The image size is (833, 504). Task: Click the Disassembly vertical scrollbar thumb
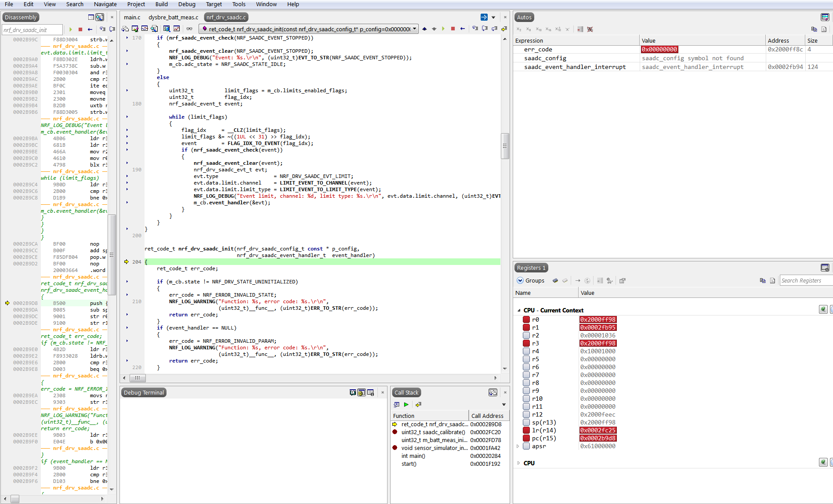point(112,255)
